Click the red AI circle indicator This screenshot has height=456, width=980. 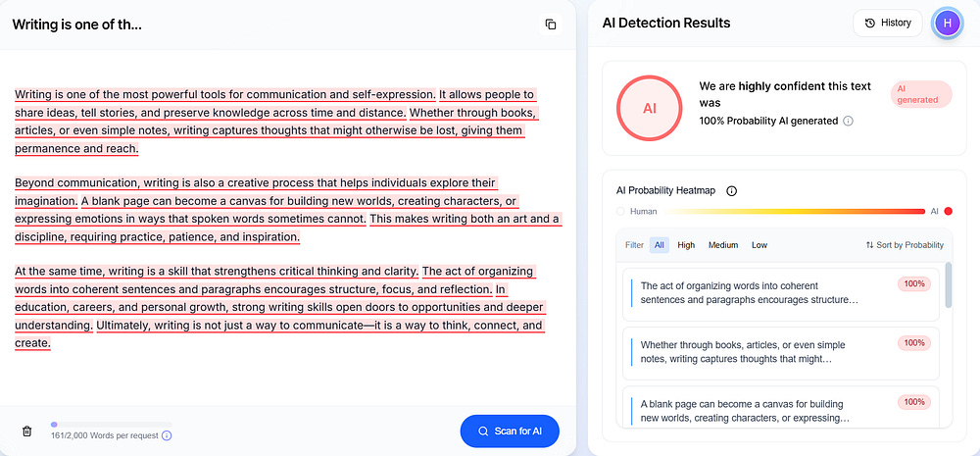(650, 108)
